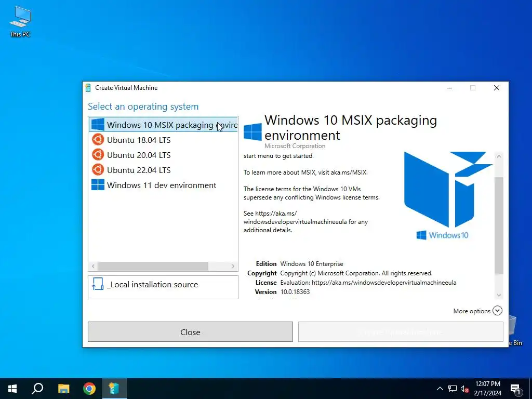The image size is (532, 399).
Task: Expand More options chevron
Action: [x=497, y=311]
